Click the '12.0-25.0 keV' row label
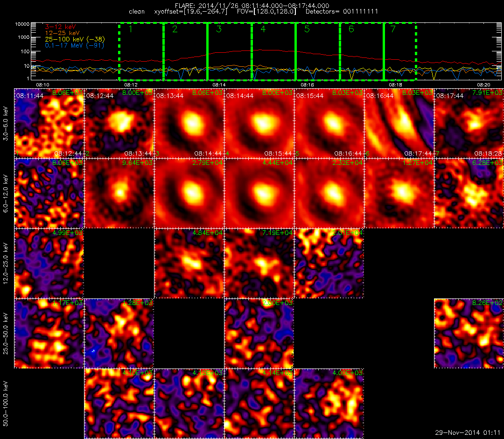The image size is (504, 439). click(6, 263)
